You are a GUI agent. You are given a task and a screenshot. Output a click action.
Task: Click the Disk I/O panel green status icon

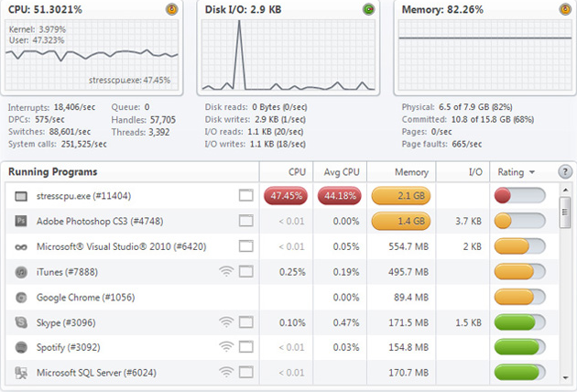368,9
